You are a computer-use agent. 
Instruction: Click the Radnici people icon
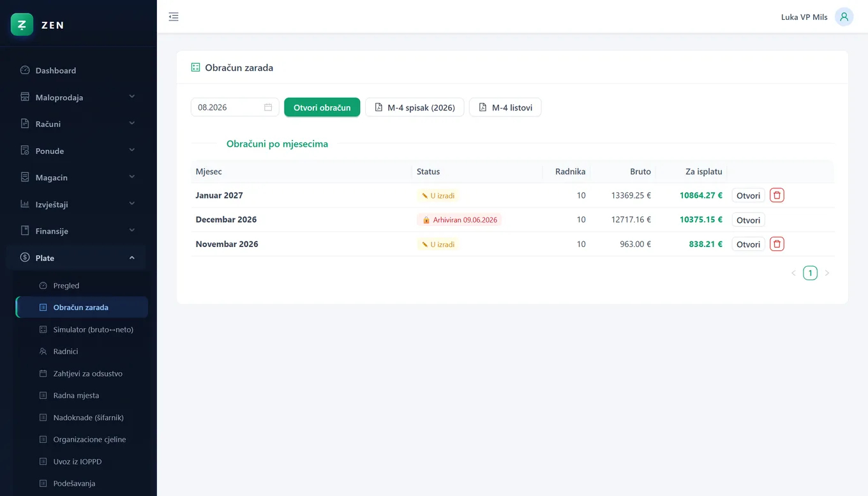(43, 351)
